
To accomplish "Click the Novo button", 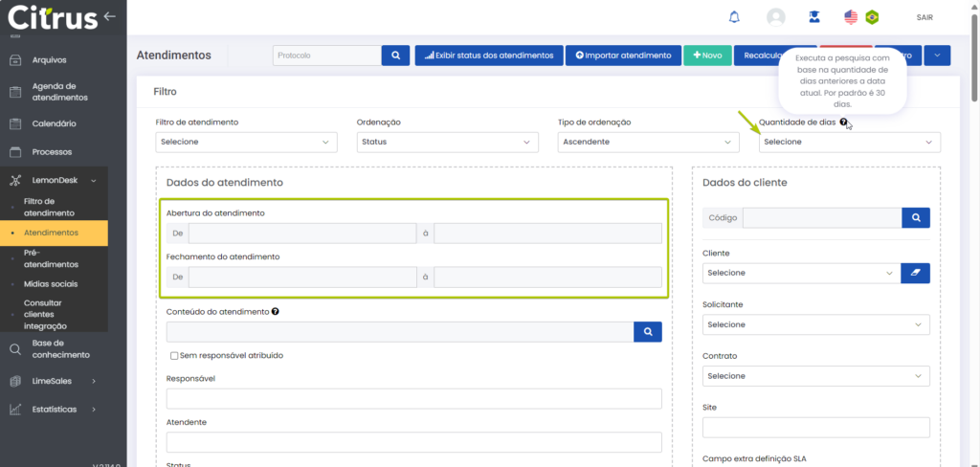I will [x=707, y=56].
